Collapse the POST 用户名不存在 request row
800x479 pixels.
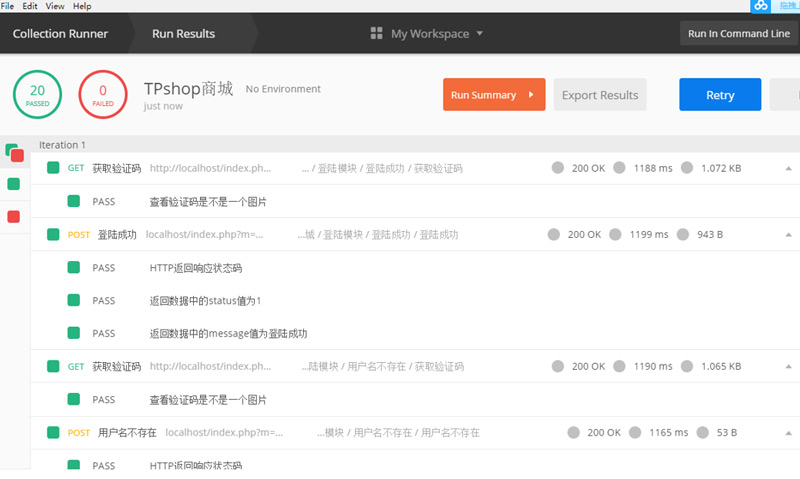[788, 433]
